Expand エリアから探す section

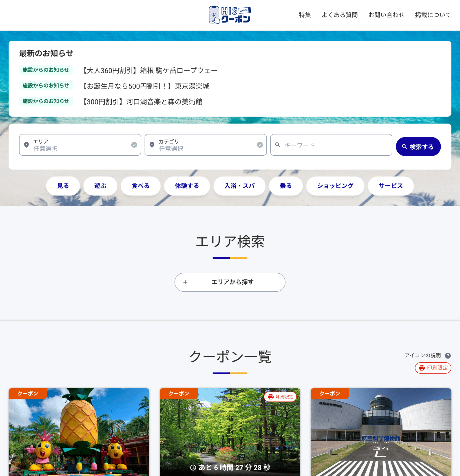(x=230, y=282)
